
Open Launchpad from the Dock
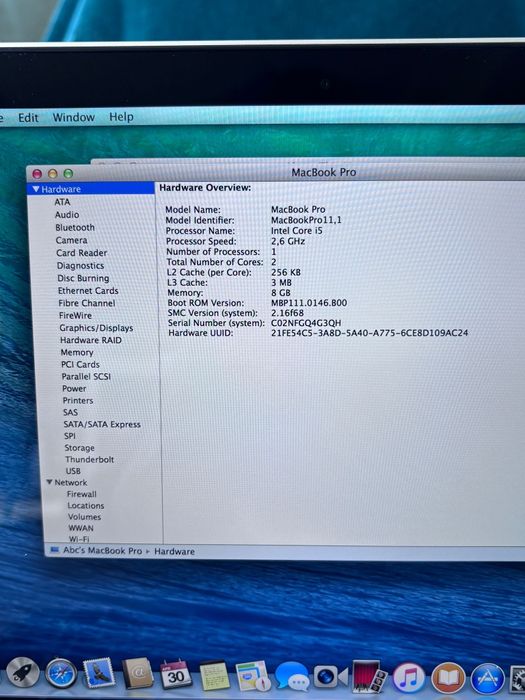click(x=21, y=674)
